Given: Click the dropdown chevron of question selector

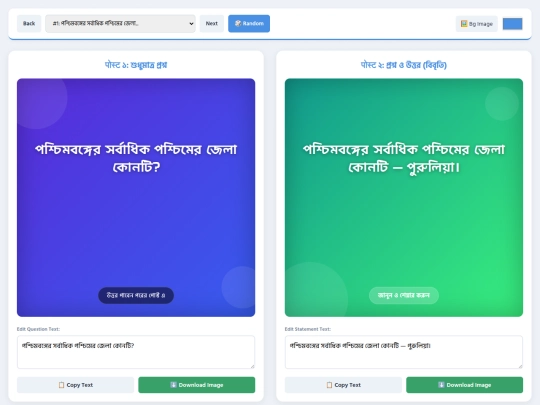Looking at the screenshot, I should click(191, 24).
